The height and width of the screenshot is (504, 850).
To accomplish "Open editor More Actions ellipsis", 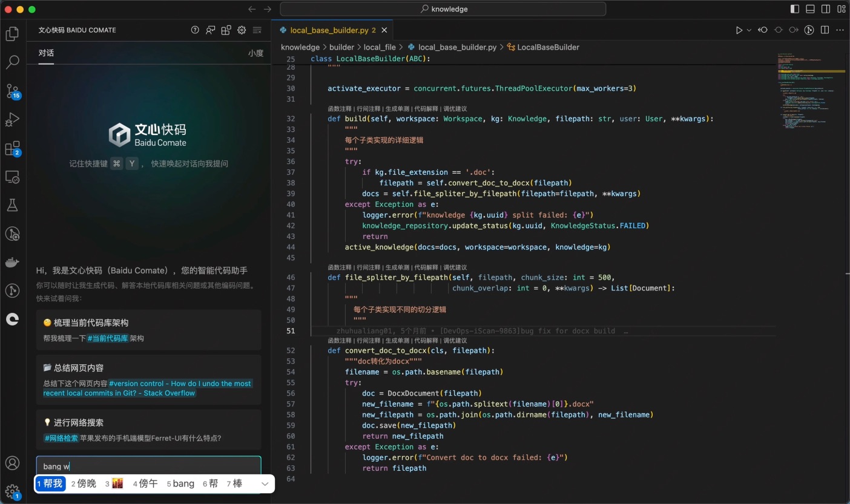I will (x=840, y=30).
